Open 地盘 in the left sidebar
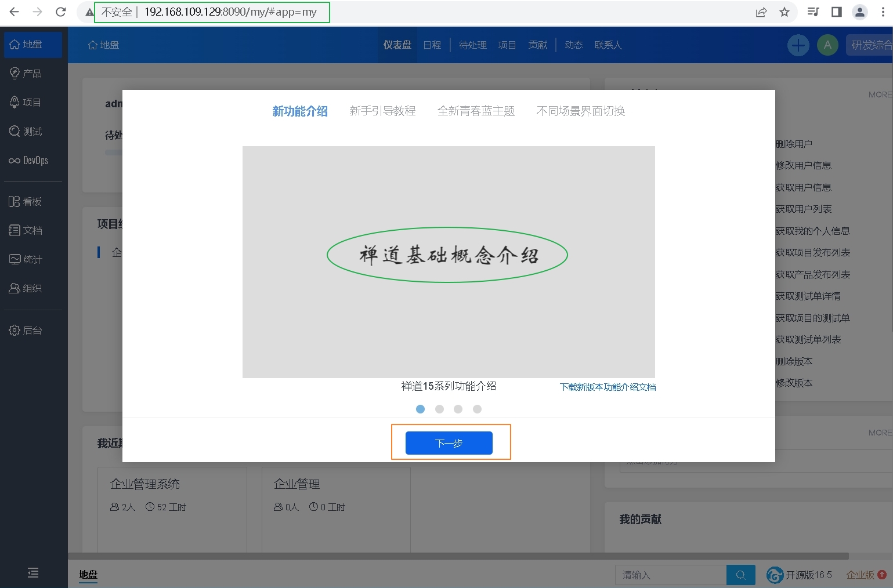Screen dimensions: 893x588 tap(33, 45)
